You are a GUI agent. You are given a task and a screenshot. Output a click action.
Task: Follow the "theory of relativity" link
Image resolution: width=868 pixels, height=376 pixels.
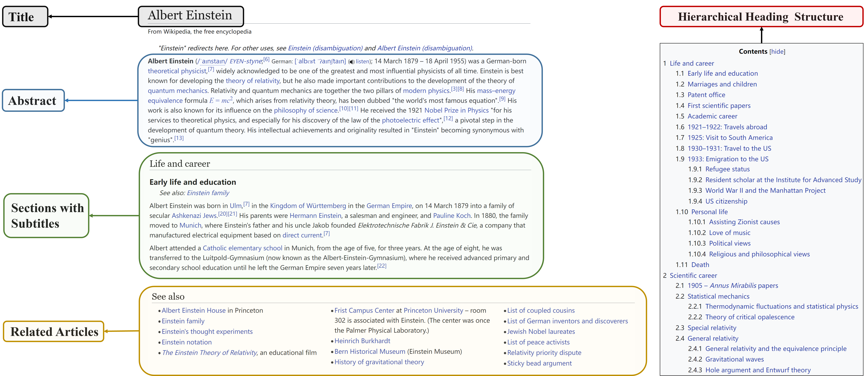click(252, 81)
